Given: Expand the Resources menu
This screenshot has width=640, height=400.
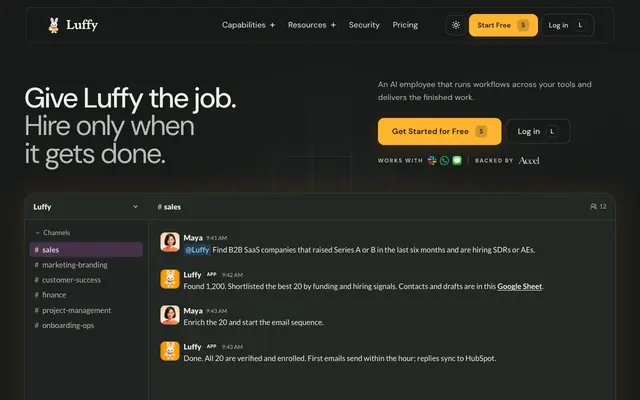Looking at the screenshot, I should (312, 25).
